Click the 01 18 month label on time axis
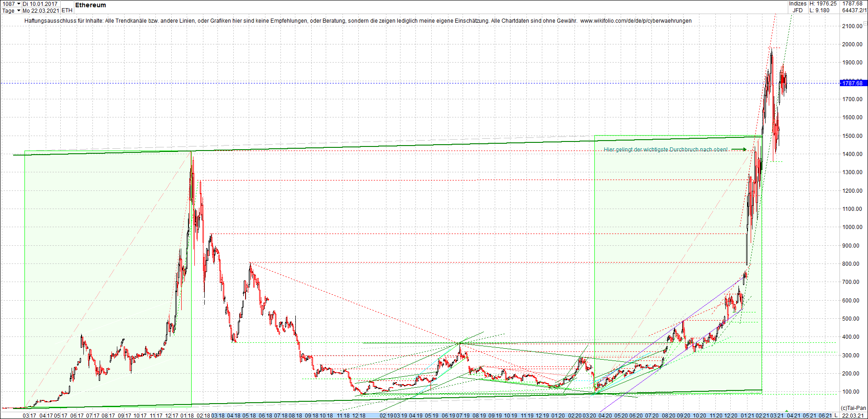Screen dimensions: 868x419 click(188, 415)
